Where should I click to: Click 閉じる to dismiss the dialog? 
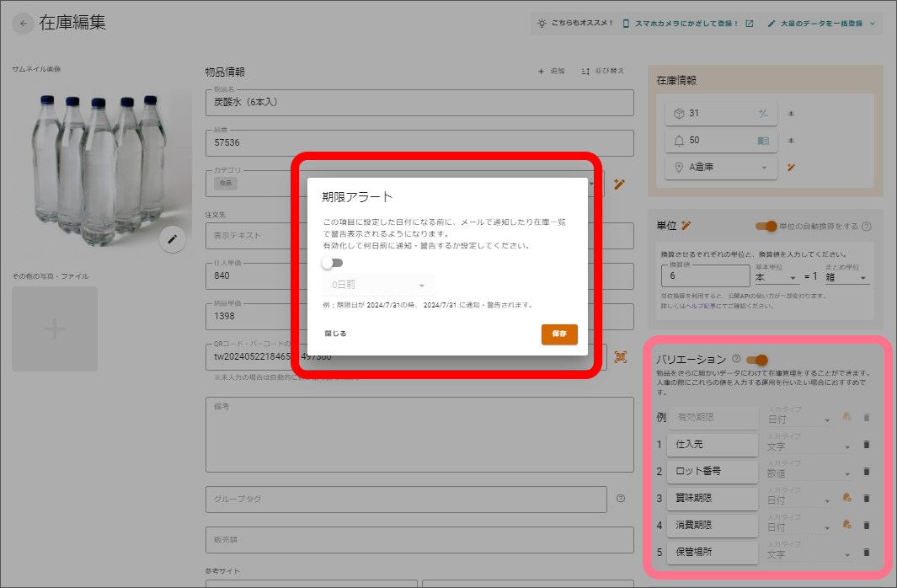pyautogui.click(x=336, y=334)
